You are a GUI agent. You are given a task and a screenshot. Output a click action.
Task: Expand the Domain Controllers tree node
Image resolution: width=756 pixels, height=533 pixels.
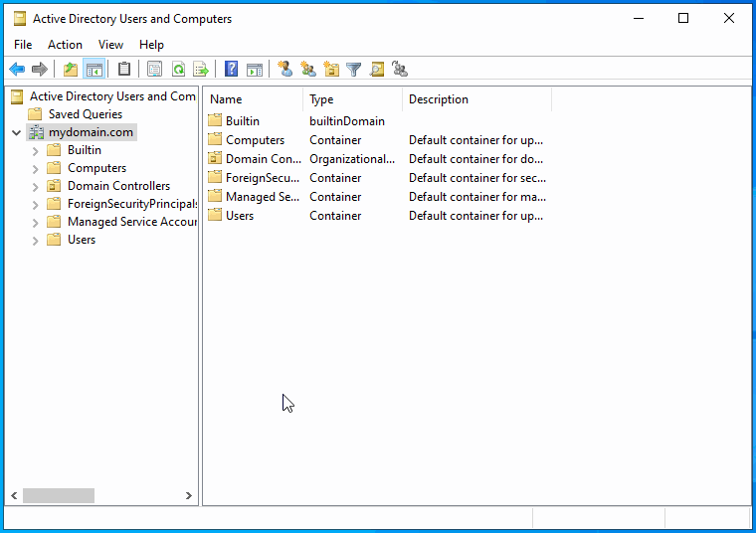pos(35,187)
